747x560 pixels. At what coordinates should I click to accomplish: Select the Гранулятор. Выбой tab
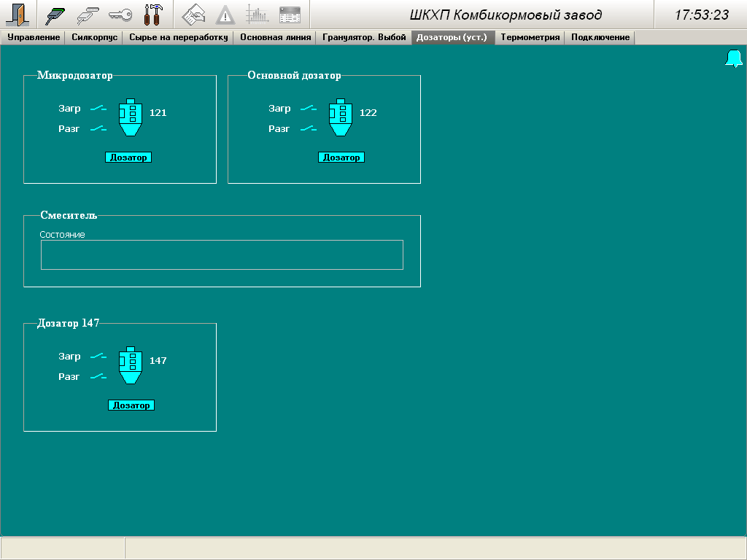(x=364, y=37)
